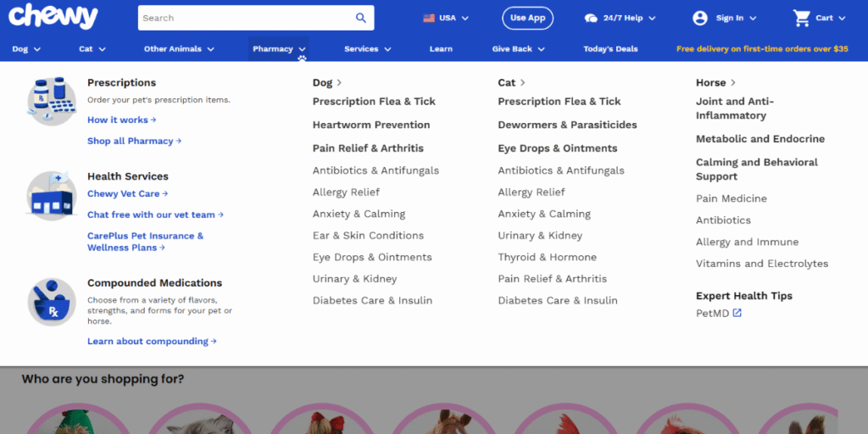Viewport: 868px width, 434px height.
Task: Click the Chewy logo
Action: pyautogui.click(x=53, y=16)
